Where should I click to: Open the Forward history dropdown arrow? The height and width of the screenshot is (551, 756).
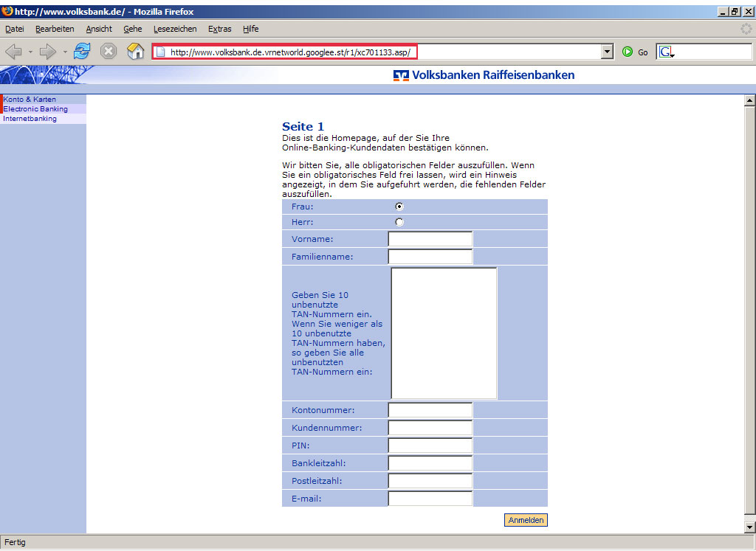tap(65, 52)
